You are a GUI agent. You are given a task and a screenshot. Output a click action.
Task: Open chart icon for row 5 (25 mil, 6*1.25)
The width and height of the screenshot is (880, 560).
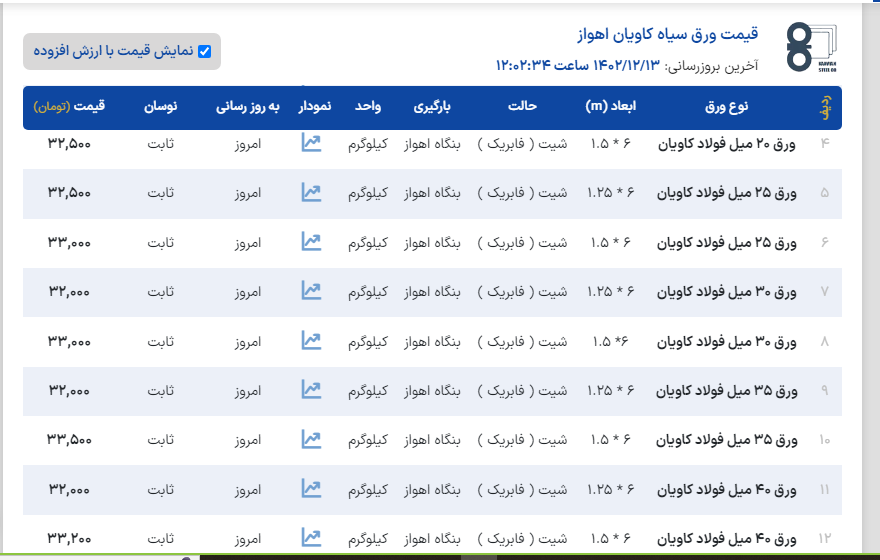[310, 192]
